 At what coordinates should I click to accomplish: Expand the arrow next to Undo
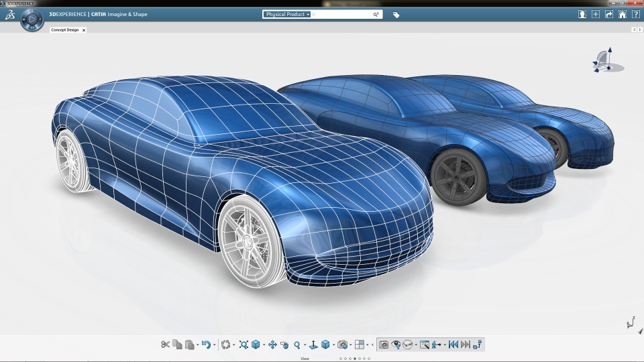click(215, 345)
